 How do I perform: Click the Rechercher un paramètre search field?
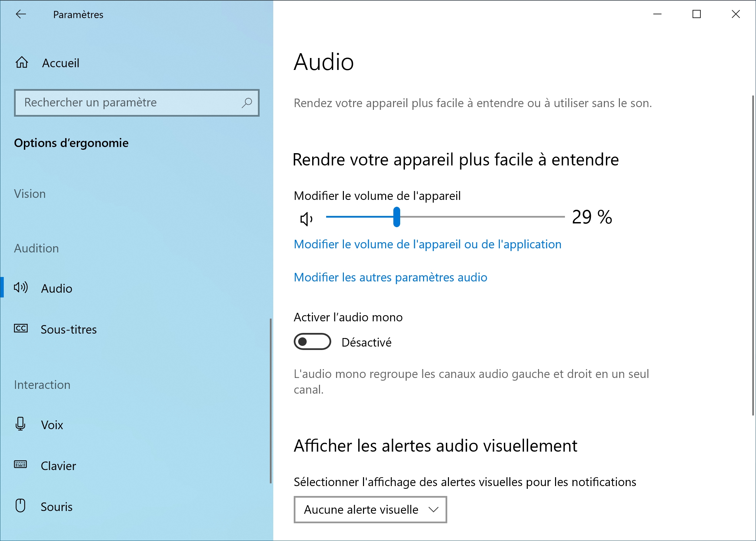(136, 103)
